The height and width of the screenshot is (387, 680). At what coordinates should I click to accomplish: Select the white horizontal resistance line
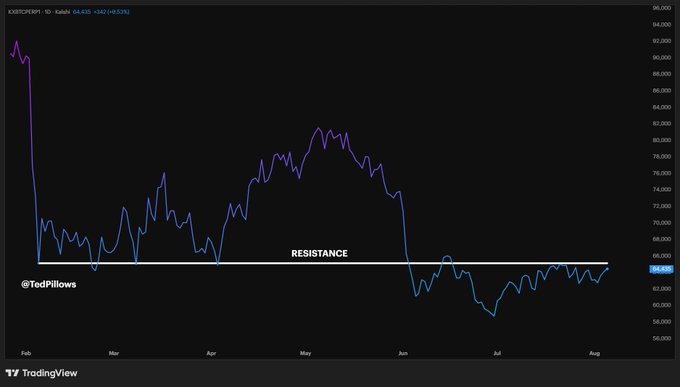[x=323, y=263]
